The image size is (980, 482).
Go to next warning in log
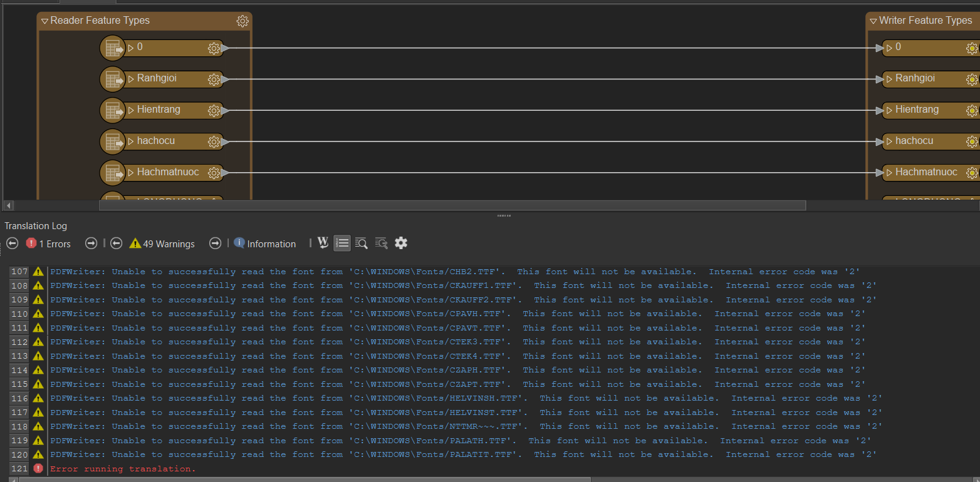click(215, 244)
